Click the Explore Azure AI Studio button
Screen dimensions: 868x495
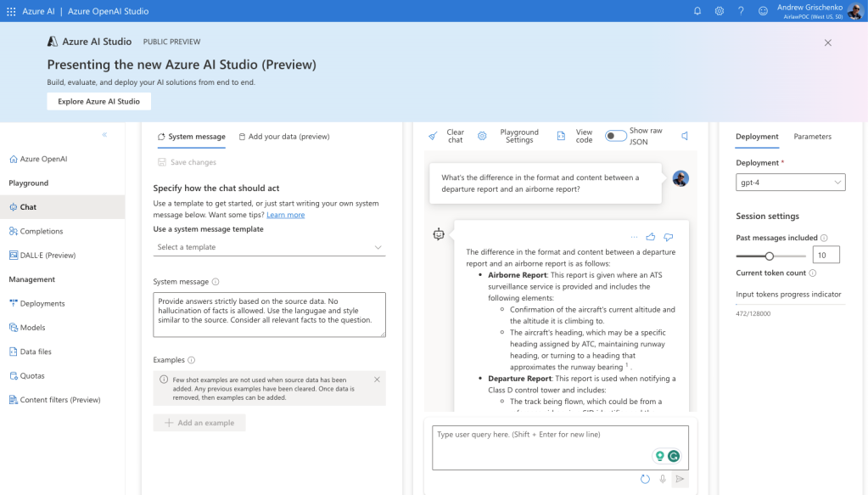point(98,101)
